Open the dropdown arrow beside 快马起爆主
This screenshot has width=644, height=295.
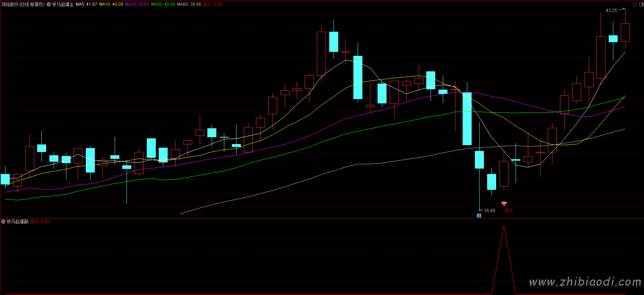[x=49, y=5]
